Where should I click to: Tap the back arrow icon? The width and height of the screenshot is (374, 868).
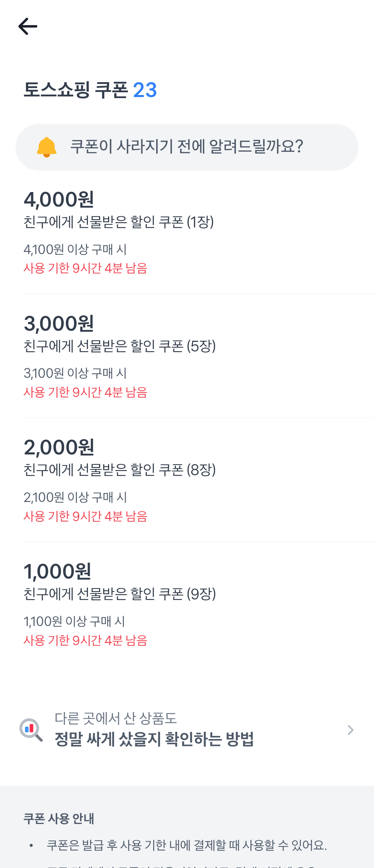[28, 26]
